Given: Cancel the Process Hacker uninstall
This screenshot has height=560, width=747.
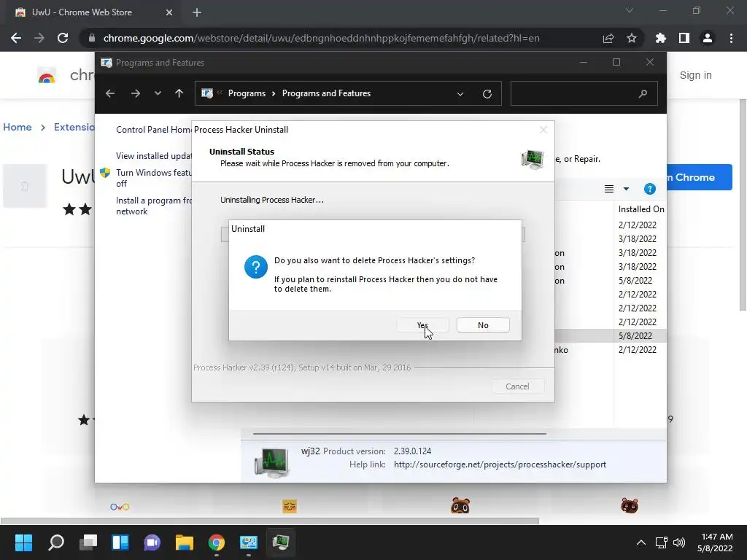Looking at the screenshot, I should pyautogui.click(x=517, y=386).
